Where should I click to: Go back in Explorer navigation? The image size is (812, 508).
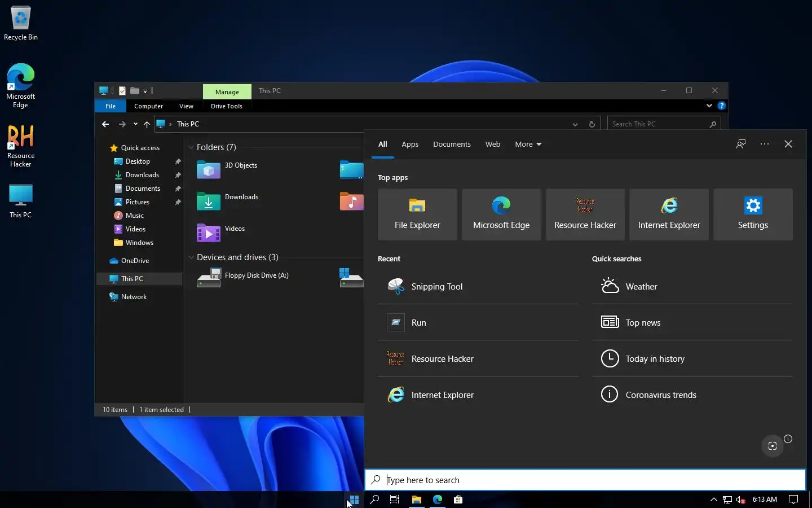105,124
